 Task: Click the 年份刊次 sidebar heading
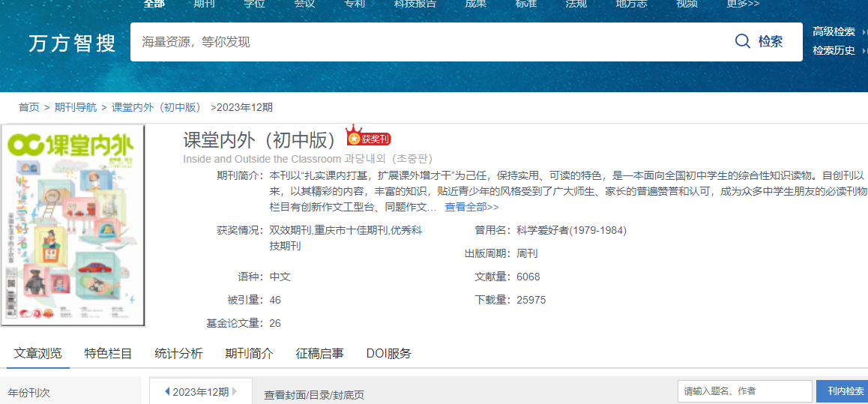(x=28, y=394)
